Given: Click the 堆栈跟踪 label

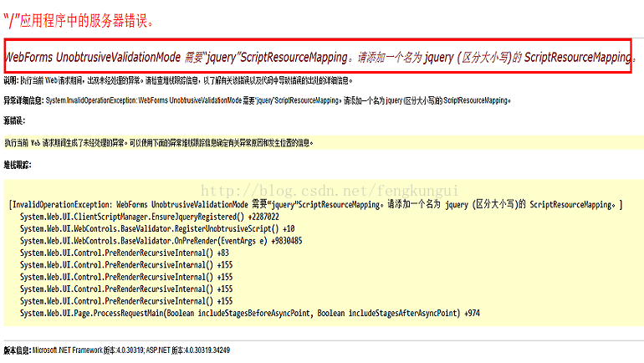Looking at the screenshot, I should click(18, 165).
